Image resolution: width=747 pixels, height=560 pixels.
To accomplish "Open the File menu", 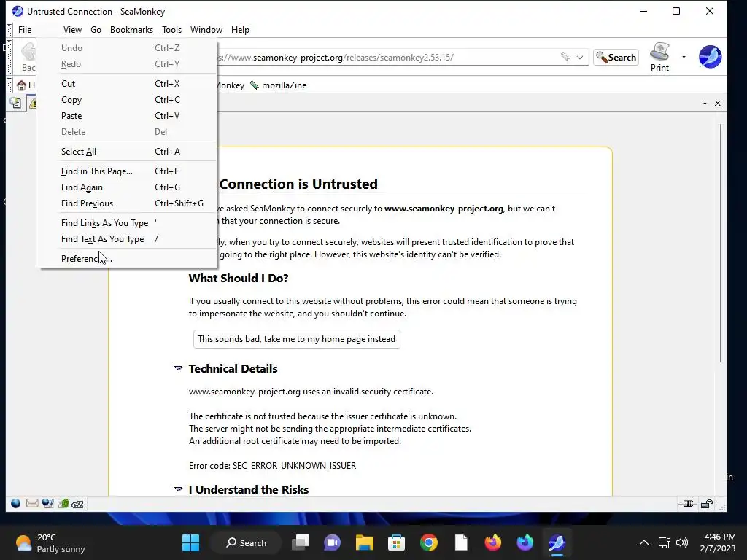I will [x=25, y=29].
